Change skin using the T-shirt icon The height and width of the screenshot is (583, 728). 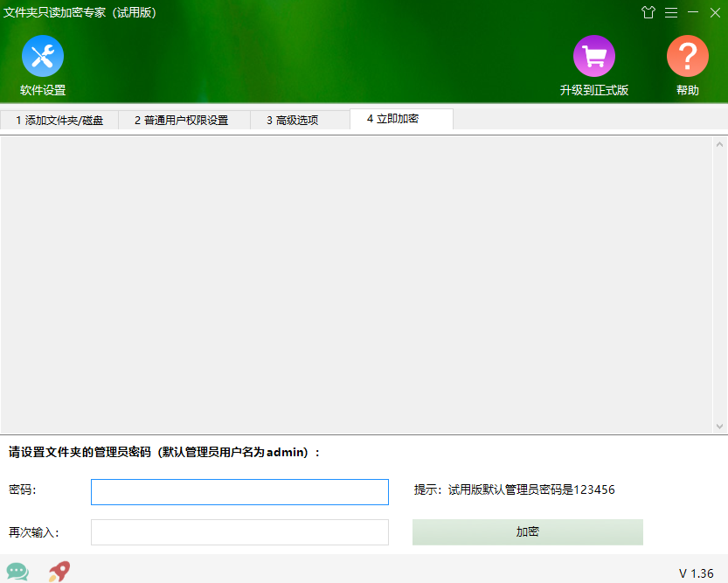point(648,12)
